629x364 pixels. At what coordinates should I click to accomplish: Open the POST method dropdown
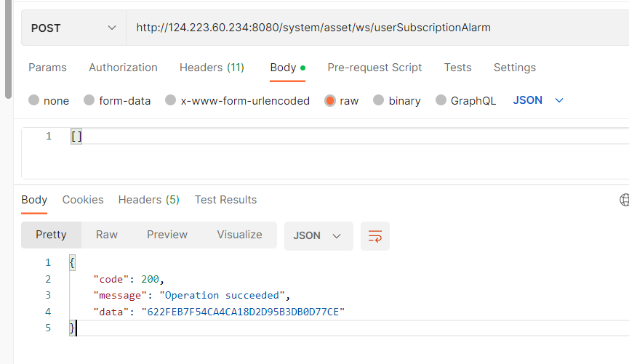point(73,28)
